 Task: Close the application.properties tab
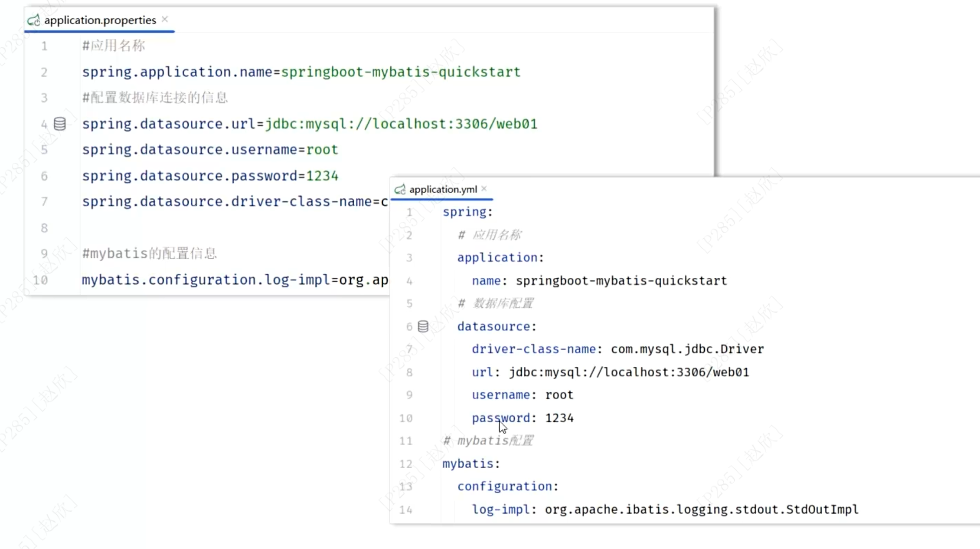tap(165, 20)
